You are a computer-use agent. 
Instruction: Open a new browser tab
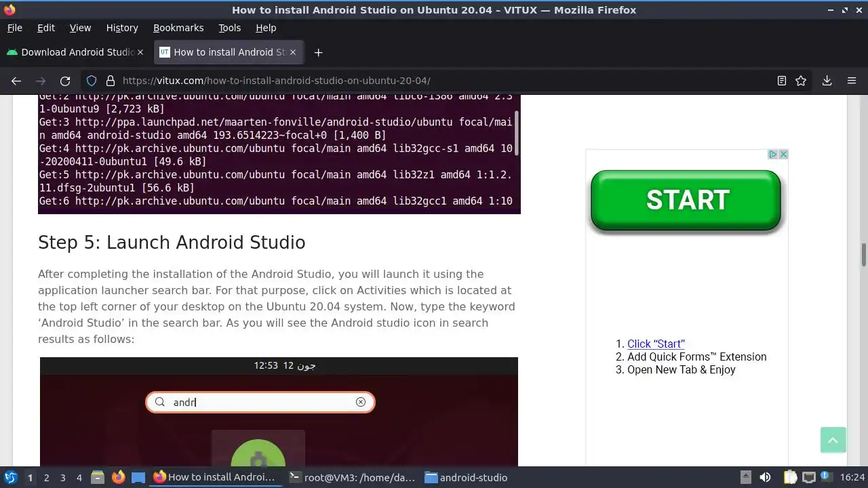(x=318, y=52)
